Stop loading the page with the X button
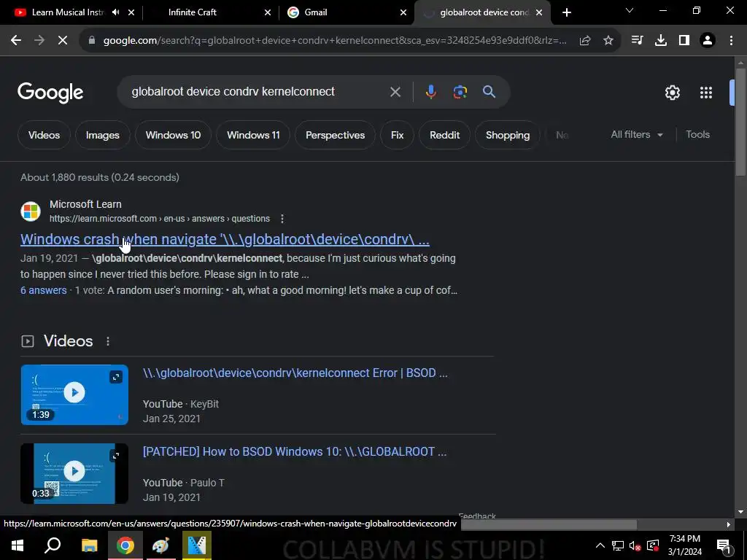 coord(63,41)
